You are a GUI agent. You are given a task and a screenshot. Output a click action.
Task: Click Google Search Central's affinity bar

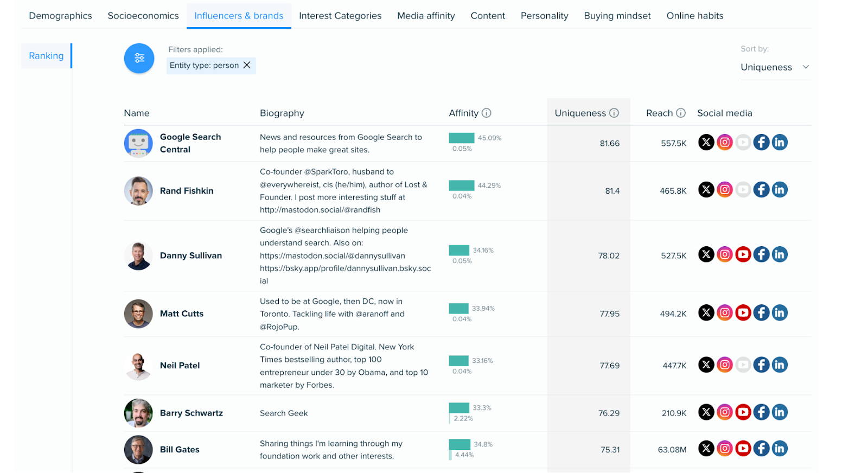(x=461, y=138)
